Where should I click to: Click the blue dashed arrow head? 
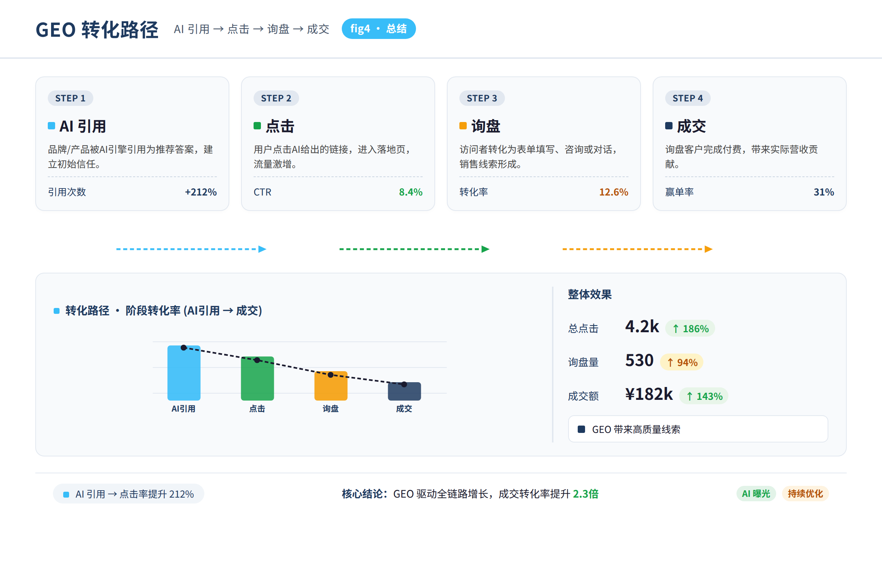coord(262,249)
